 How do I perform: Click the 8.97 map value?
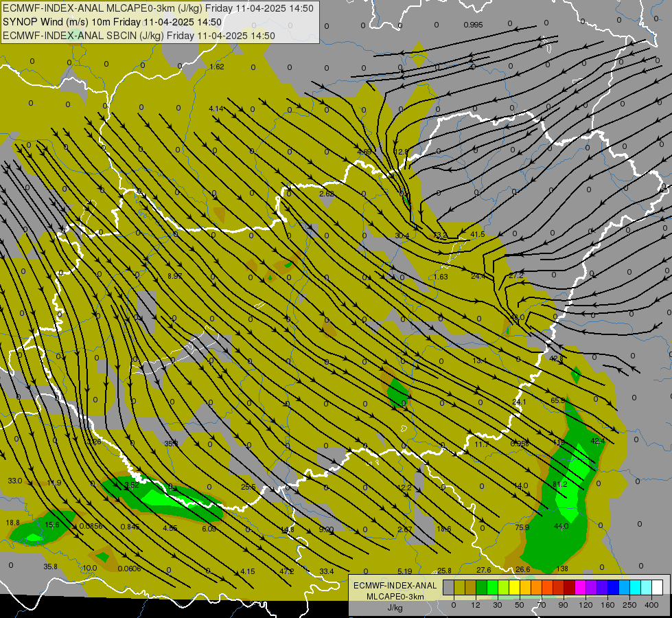(x=174, y=276)
